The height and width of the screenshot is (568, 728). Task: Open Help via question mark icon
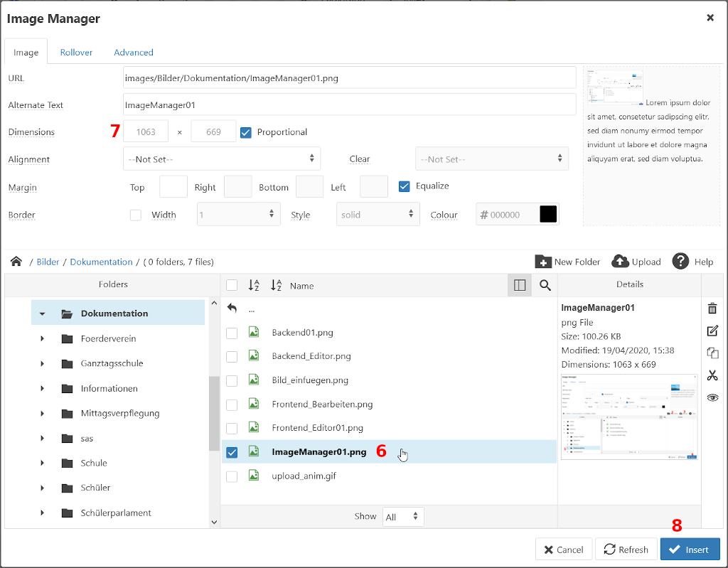tap(680, 262)
